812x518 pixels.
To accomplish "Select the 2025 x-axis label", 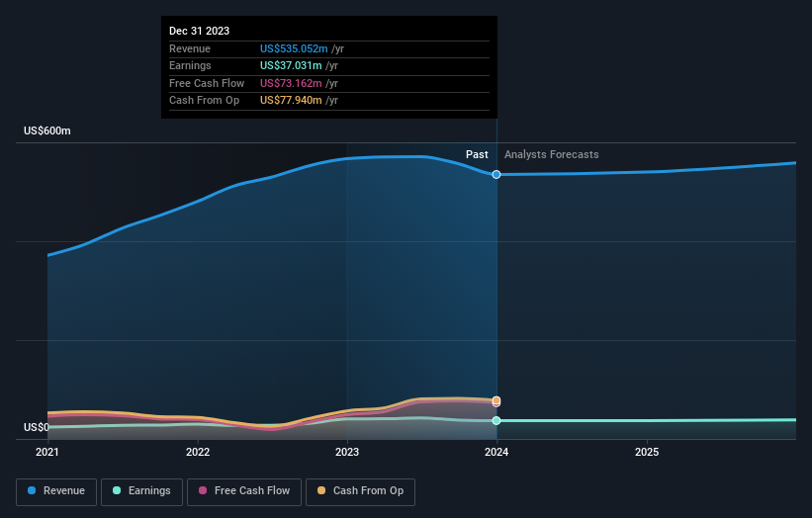I will coord(647,453).
